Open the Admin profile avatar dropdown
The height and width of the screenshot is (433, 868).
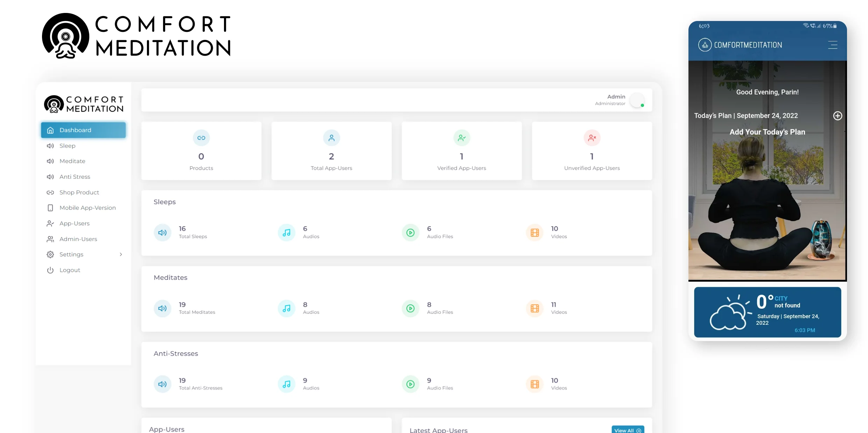pos(637,100)
